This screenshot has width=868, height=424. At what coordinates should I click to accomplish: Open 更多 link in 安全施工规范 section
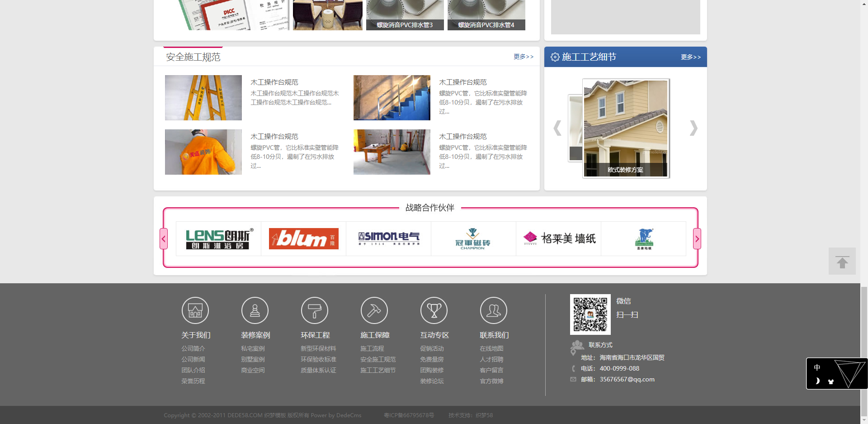point(523,57)
